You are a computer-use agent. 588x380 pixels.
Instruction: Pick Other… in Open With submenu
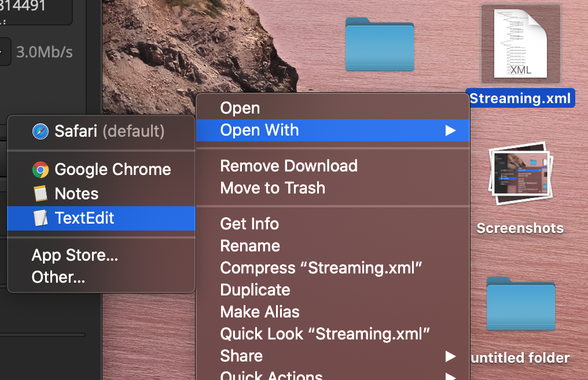pos(58,277)
